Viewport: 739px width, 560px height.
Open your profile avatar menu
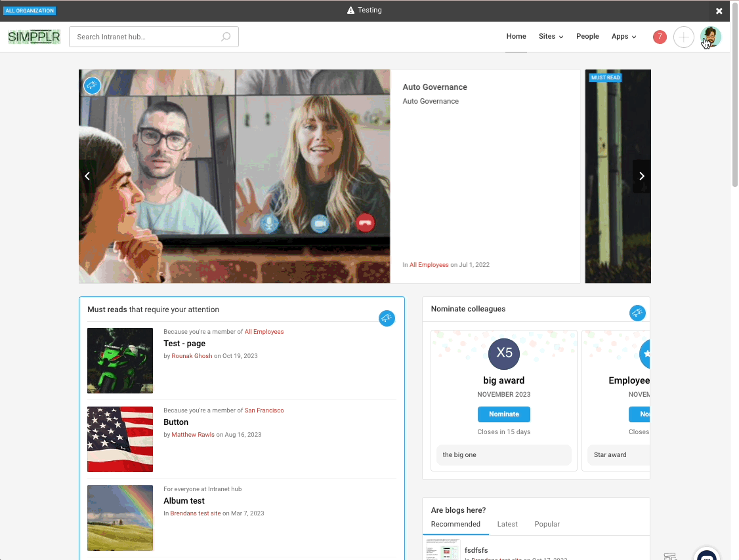click(711, 37)
